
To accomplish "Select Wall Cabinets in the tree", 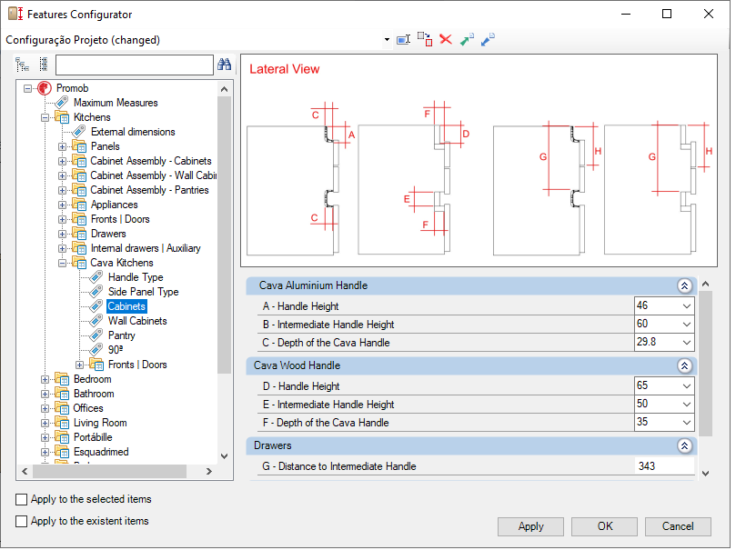I will pos(137,321).
